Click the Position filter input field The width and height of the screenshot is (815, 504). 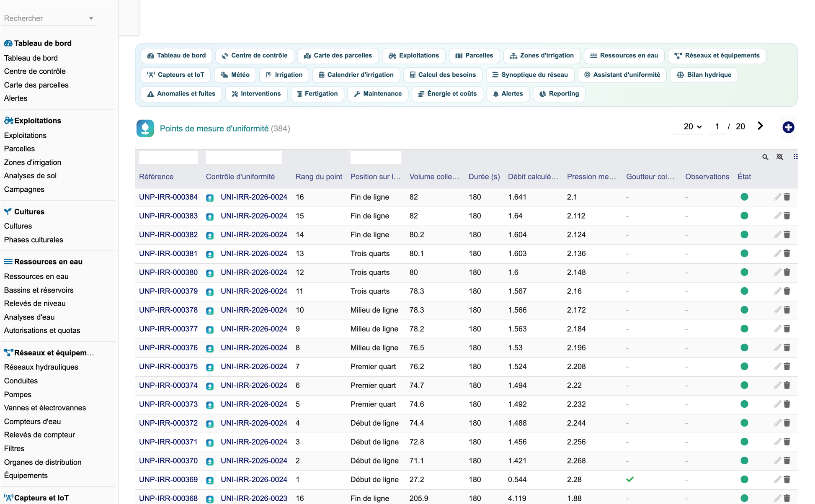coord(376,157)
